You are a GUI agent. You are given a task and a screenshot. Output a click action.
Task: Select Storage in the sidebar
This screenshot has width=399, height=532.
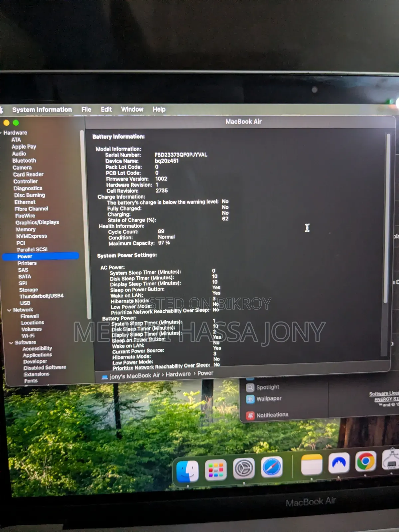[29, 290]
